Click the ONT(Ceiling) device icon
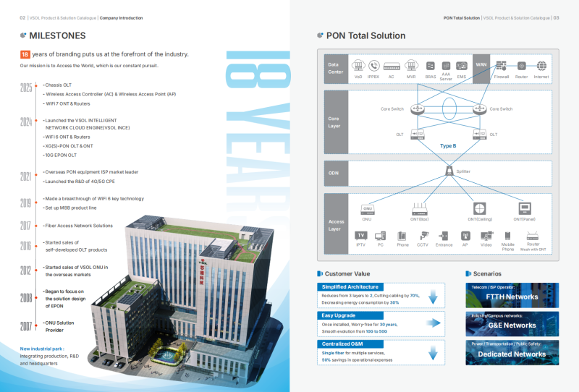 (478, 208)
